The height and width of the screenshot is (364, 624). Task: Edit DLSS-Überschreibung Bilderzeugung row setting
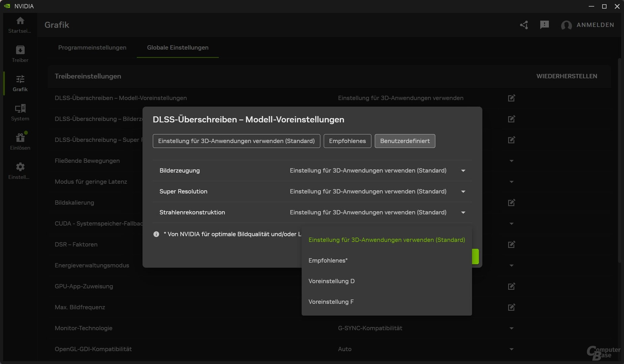(x=511, y=119)
